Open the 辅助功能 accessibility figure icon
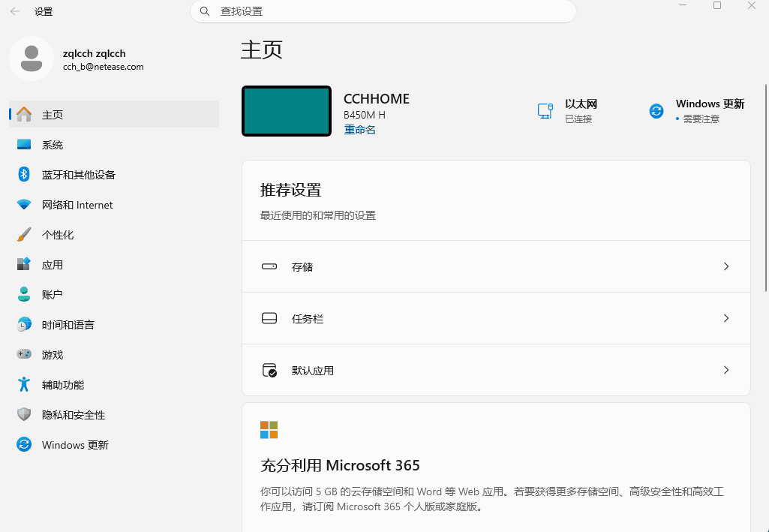The height and width of the screenshot is (532, 769). 23,384
